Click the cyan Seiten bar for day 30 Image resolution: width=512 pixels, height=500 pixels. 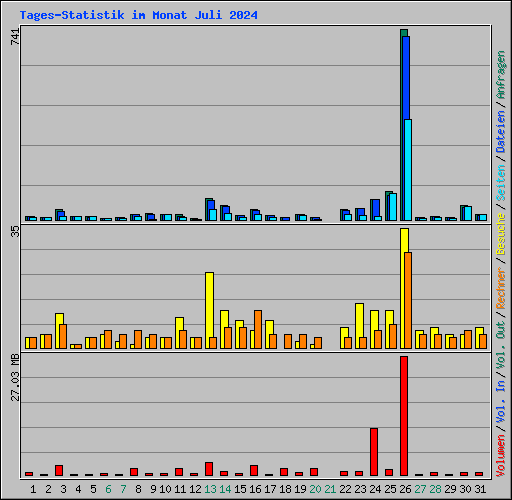(468, 213)
